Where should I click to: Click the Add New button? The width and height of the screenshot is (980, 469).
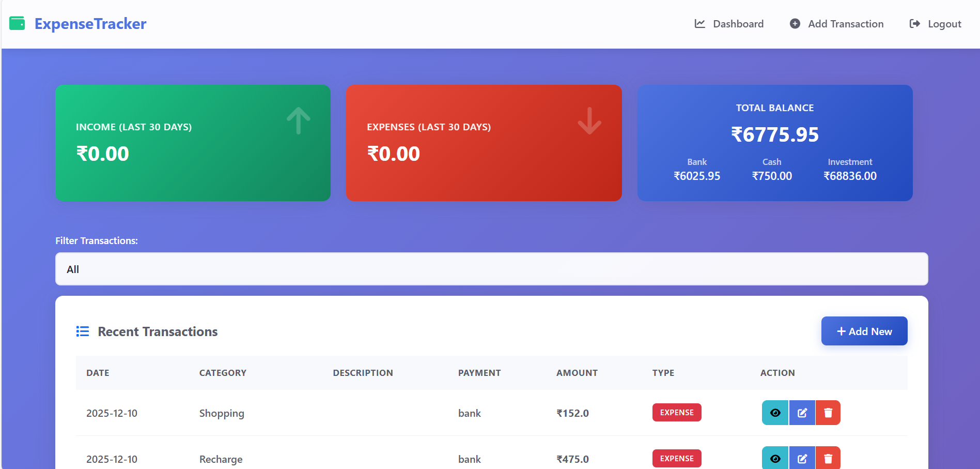[864, 331]
